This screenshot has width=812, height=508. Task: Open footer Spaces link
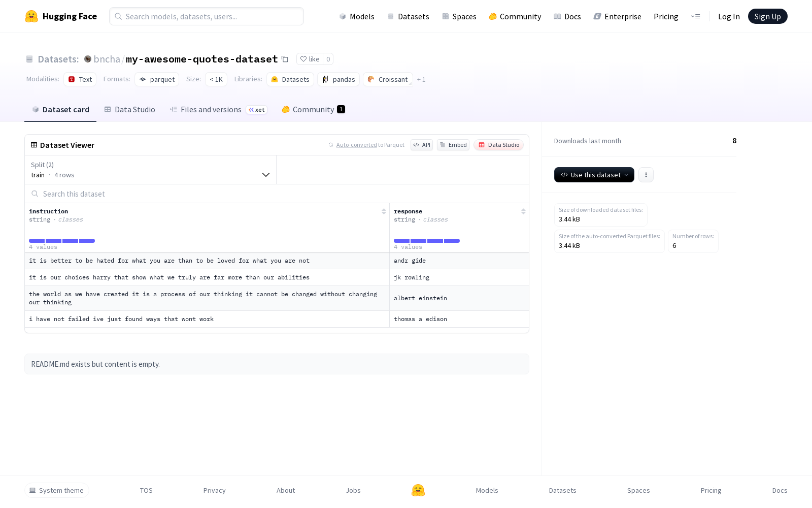click(638, 490)
